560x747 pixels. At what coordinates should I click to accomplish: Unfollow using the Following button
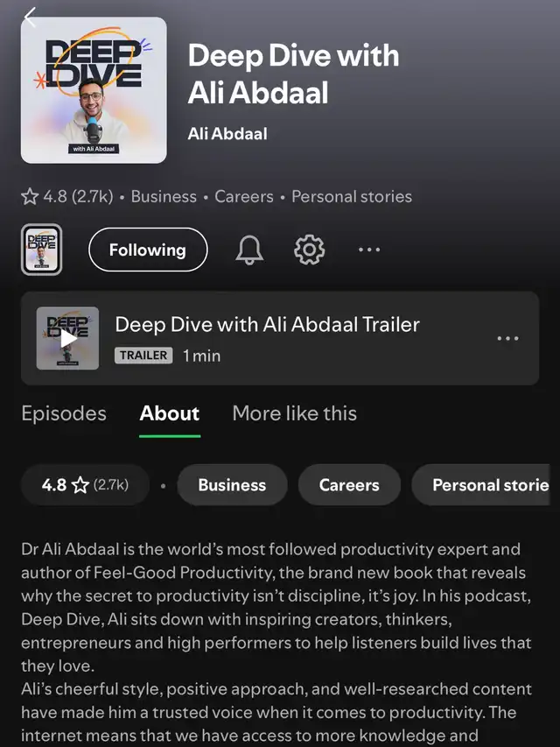tap(148, 250)
